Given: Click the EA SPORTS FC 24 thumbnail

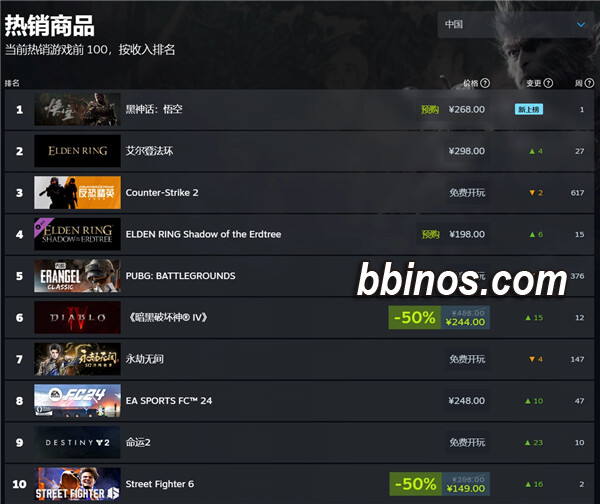Looking at the screenshot, I should (77, 401).
